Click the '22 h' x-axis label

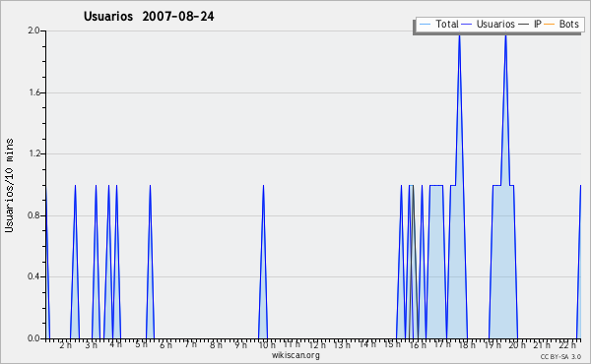point(567,344)
